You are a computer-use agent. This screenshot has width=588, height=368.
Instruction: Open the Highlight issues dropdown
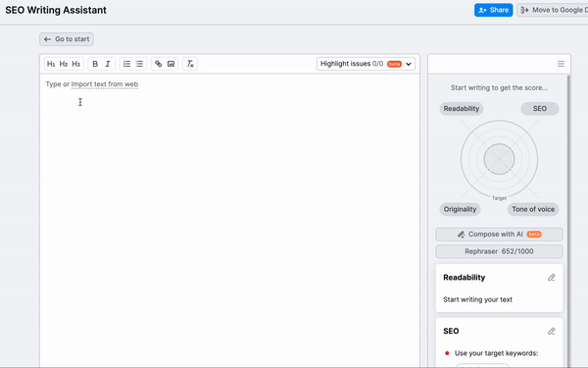tap(366, 64)
